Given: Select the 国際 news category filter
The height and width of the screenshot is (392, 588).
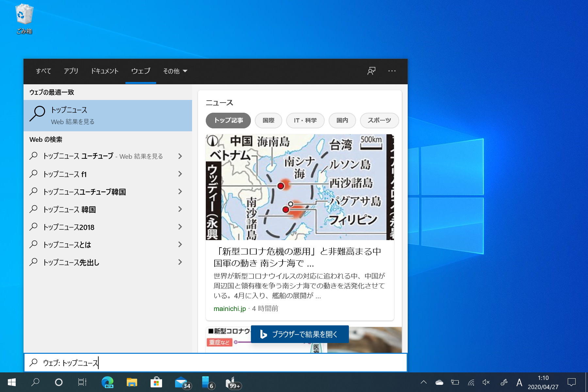Looking at the screenshot, I should click(268, 121).
